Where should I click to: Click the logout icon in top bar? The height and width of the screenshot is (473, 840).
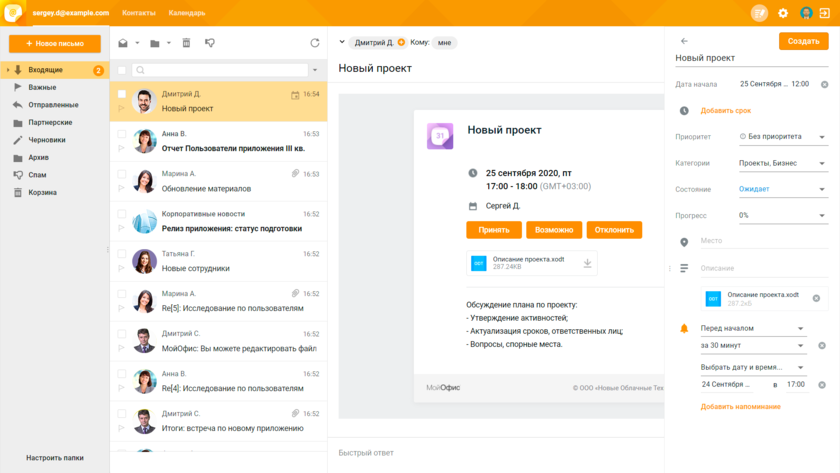tap(824, 13)
